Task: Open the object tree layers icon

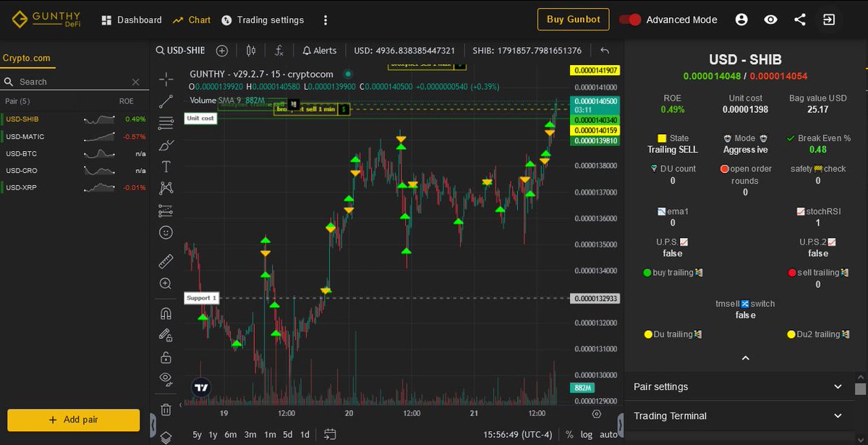Action: tap(166, 436)
